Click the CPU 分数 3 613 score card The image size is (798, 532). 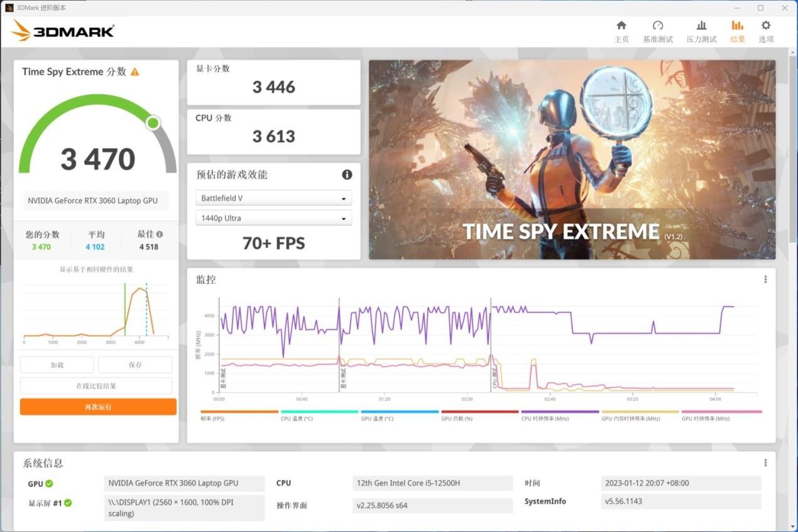(x=273, y=132)
